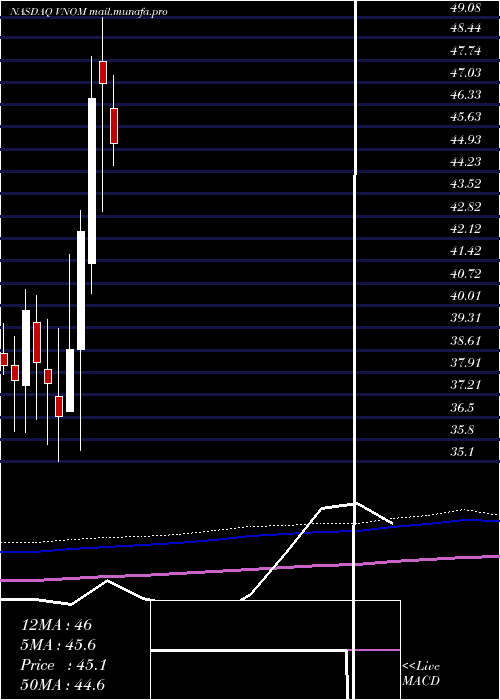The height and width of the screenshot is (700, 500).
Task: Click the 37.21 price axis label
Action: [x=466, y=385]
